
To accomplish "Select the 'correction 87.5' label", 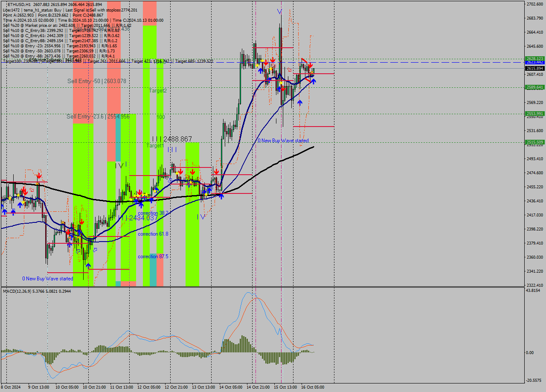I will (153, 257).
